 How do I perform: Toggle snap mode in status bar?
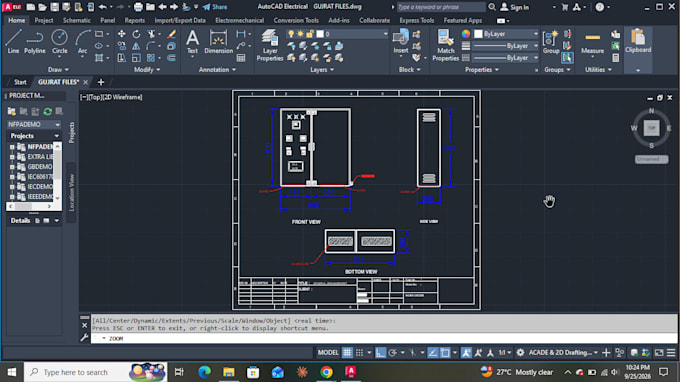(360, 353)
